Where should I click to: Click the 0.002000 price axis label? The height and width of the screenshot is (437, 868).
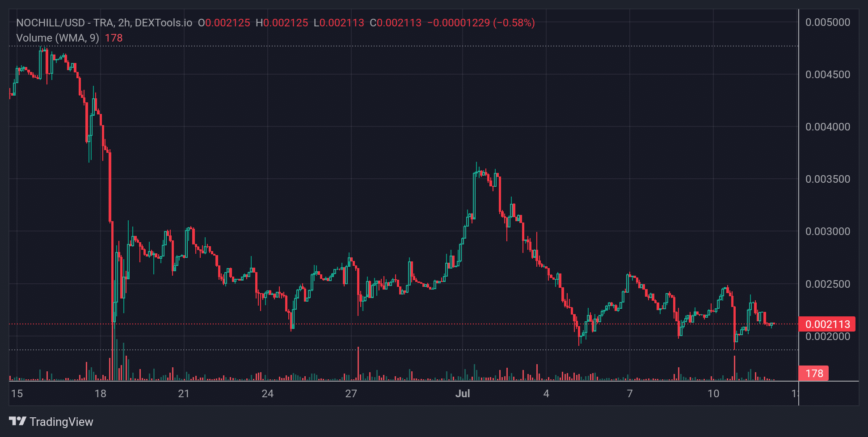pos(828,336)
